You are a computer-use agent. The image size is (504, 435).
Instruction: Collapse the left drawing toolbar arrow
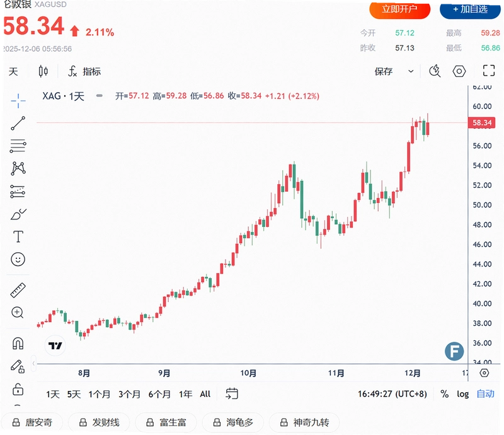pos(33,364)
